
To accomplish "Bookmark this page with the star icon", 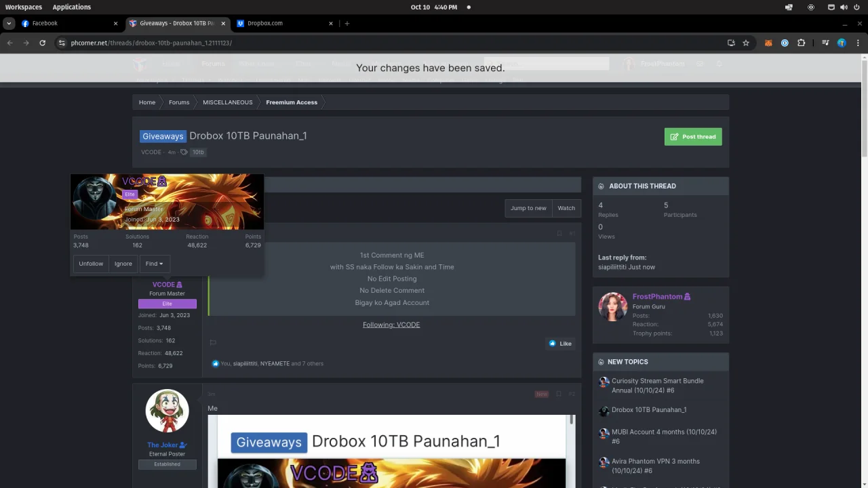I will [x=746, y=43].
